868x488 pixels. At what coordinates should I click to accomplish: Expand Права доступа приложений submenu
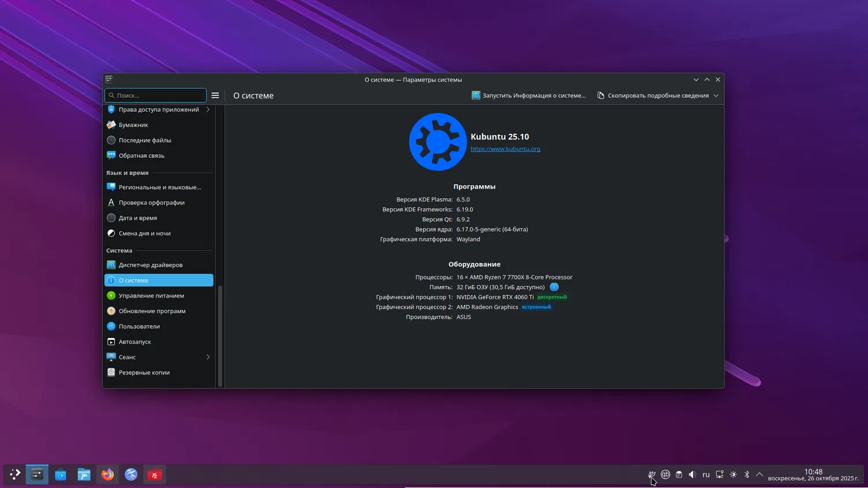[208, 109]
